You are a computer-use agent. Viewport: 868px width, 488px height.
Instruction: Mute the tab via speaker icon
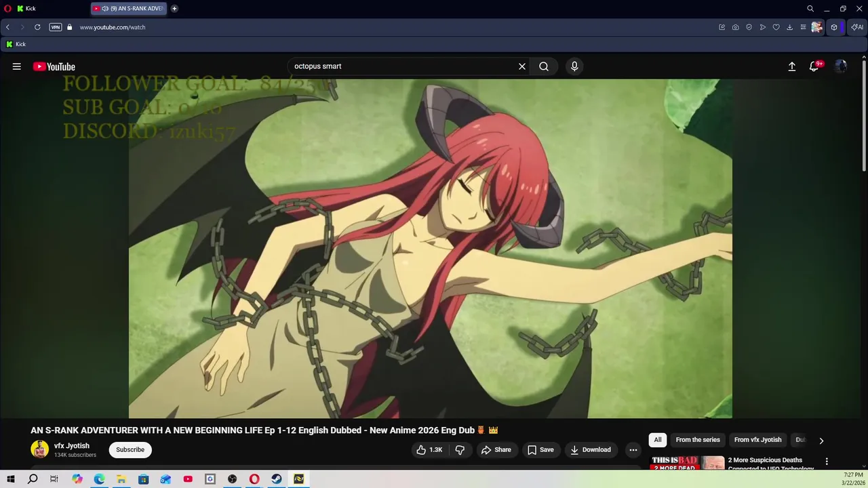coord(105,9)
